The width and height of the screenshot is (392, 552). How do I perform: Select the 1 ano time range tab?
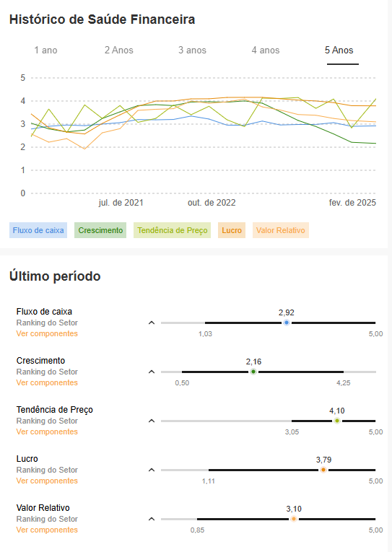pyautogui.click(x=45, y=51)
